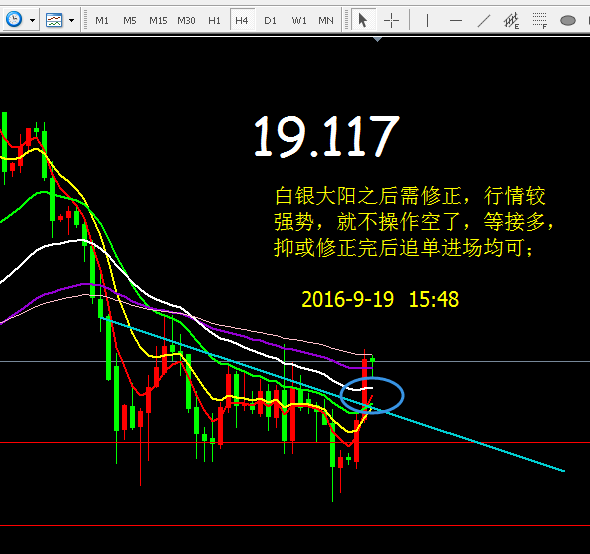Draw a vertical line tool
This screenshot has width=590, height=554.
[427, 20]
